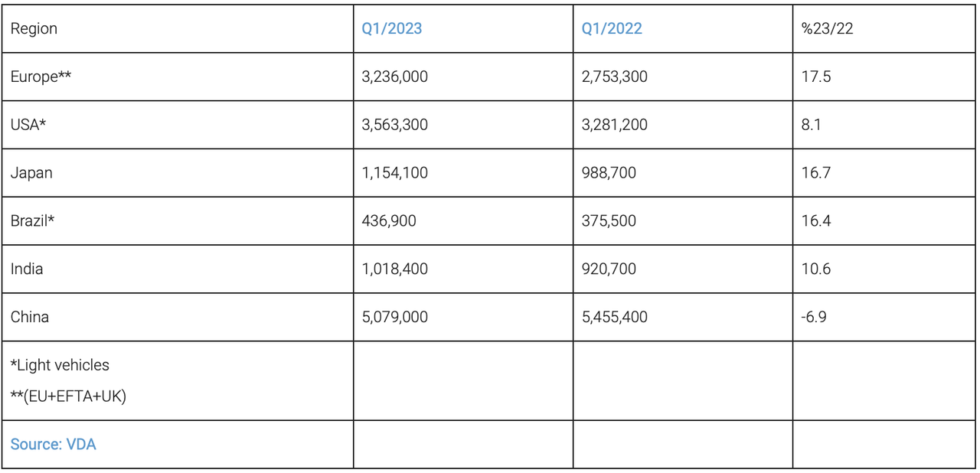Click the *Light vehicles footnote text

coord(60,365)
